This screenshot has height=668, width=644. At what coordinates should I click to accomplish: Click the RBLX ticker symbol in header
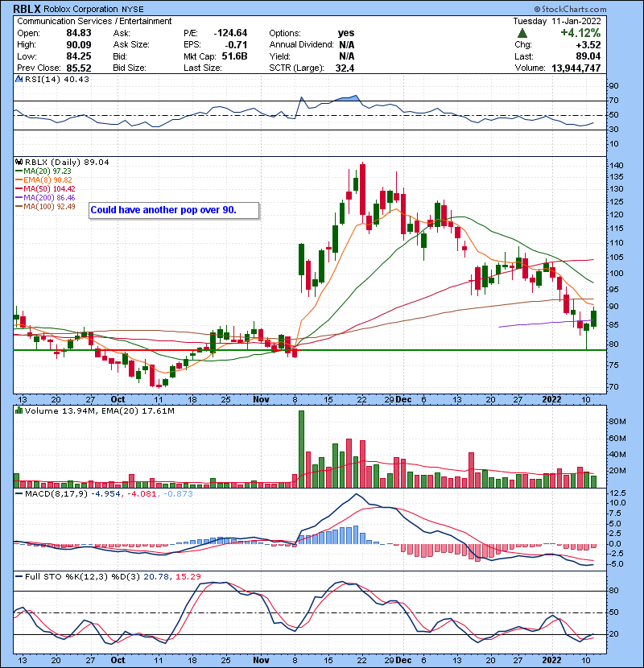[29, 9]
